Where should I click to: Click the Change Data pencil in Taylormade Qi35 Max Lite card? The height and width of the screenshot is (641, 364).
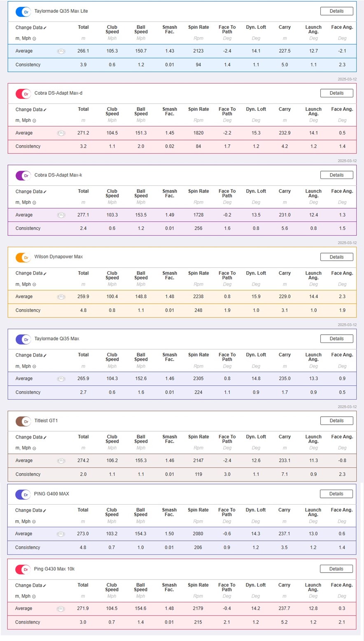click(x=45, y=28)
